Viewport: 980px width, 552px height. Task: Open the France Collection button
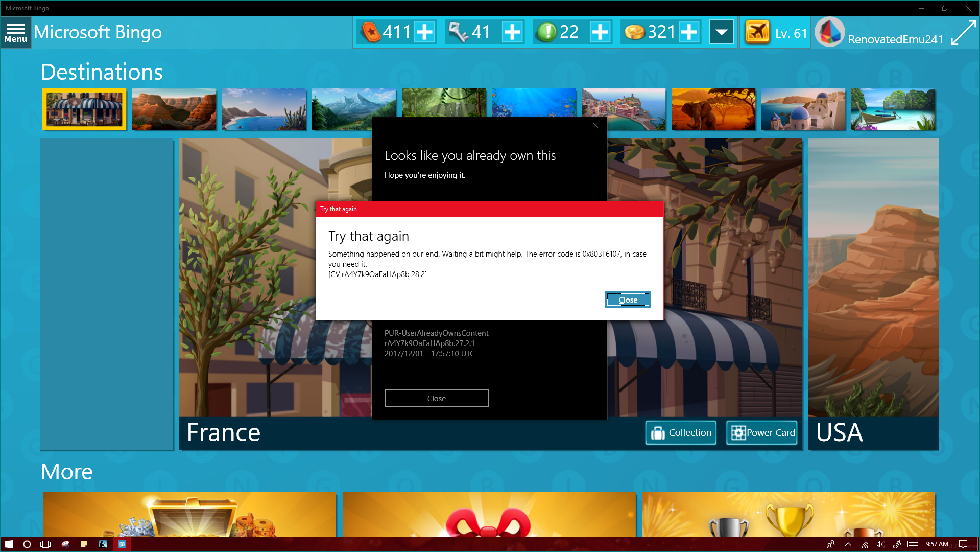click(x=681, y=433)
